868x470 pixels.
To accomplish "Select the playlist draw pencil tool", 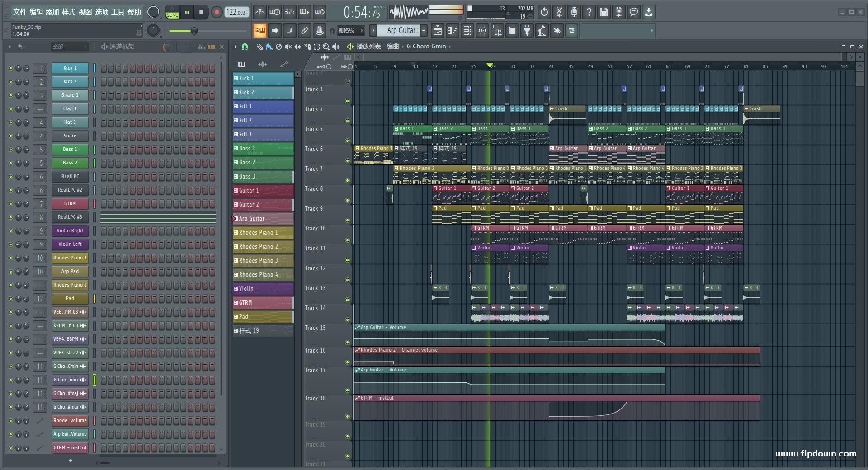I will tap(259, 47).
